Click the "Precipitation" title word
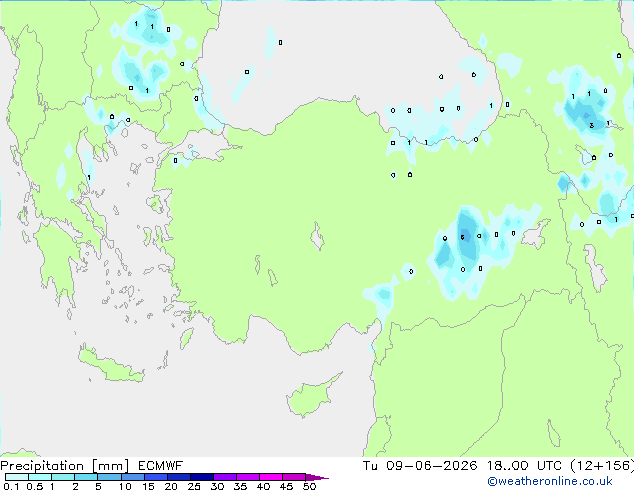The width and height of the screenshot is (634, 490). (x=42, y=466)
